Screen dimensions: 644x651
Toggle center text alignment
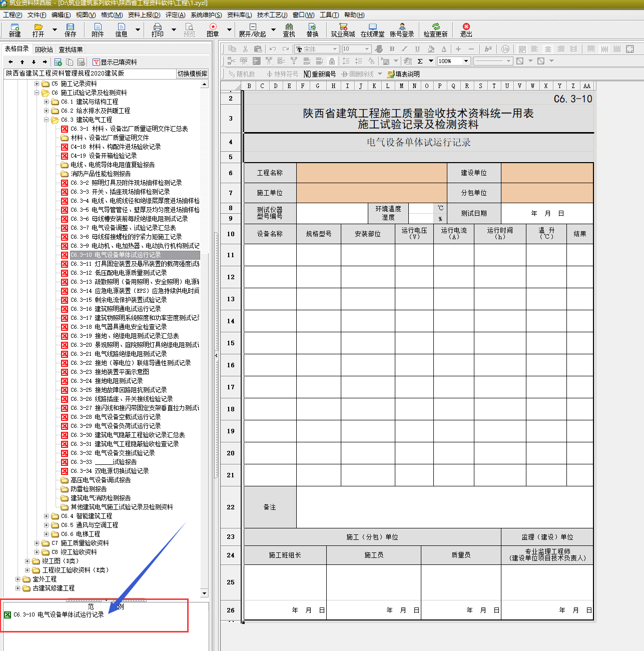tap(548, 49)
